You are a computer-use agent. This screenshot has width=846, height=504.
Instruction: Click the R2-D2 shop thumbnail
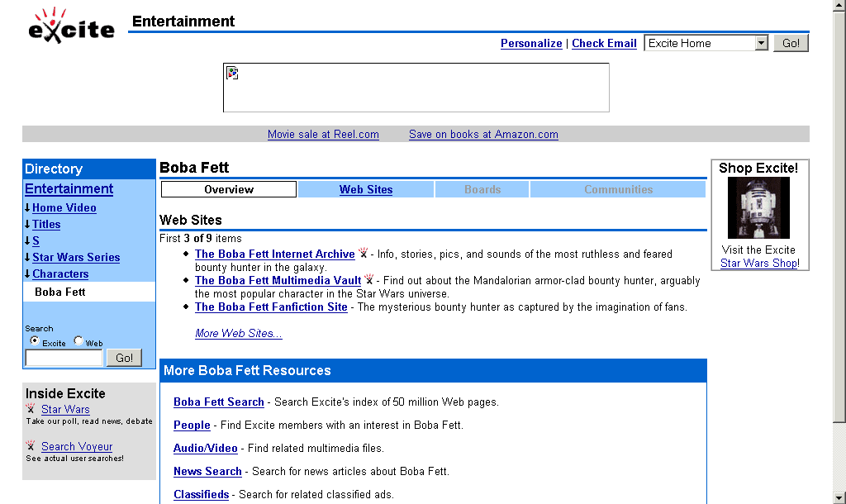tap(758, 207)
